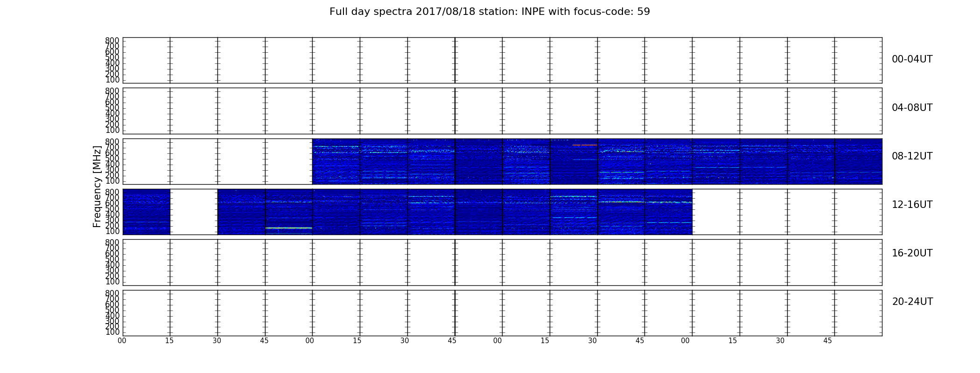Click the 800 tick label of the 20-24UT panel
This screenshot has height=373, width=980.
click(x=112, y=293)
